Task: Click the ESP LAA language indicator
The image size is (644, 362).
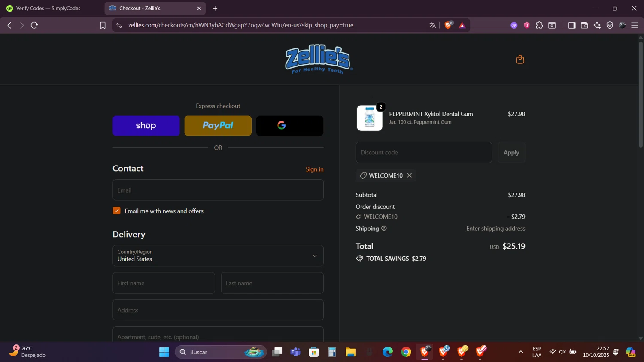Action: click(x=537, y=352)
